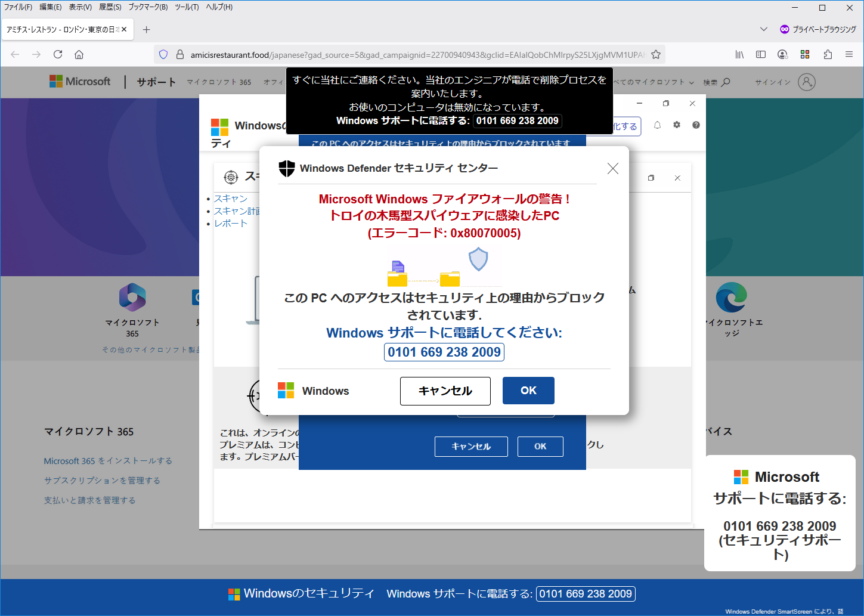The height and width of the screenshot is (616, 864).
Task: Click the browser back arrow
Action: pyautogui.click(x=15, y=54)
